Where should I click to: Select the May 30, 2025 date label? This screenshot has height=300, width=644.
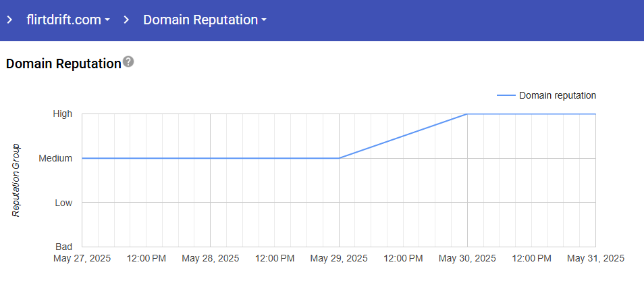click(x=467, y=258)
